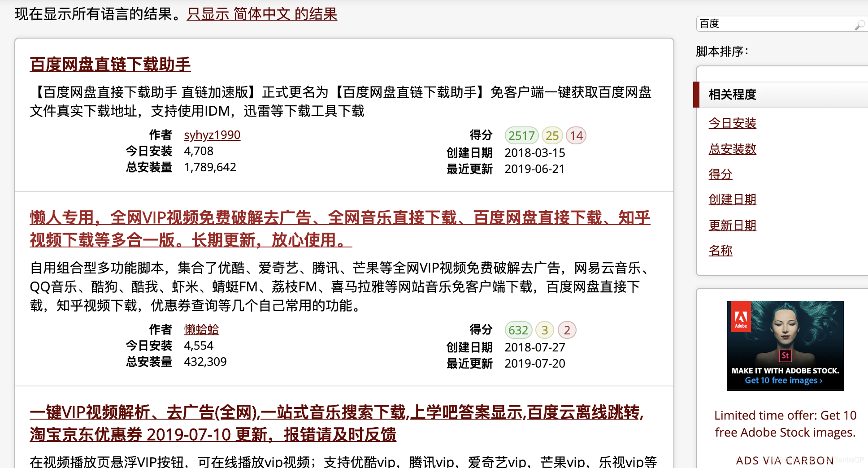Click total installs value 432,309
This screenshot has width=868, height=468.
tap(205, 362)
